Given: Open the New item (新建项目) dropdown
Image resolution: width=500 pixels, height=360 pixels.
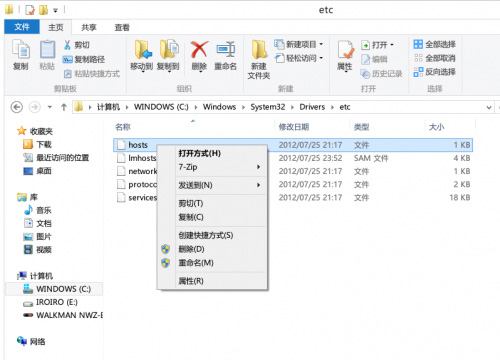Looking at the screenshot, I should pyautogui.click(x=321, y=44).
